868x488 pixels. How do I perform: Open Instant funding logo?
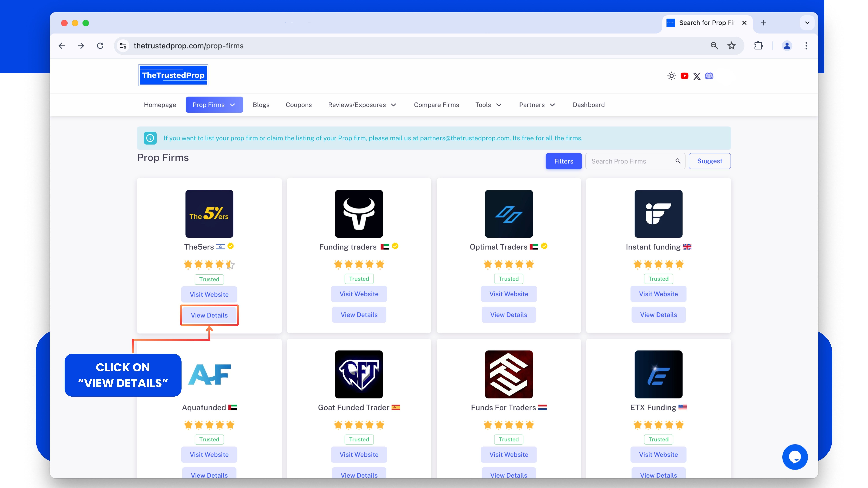tap(658, 214)
